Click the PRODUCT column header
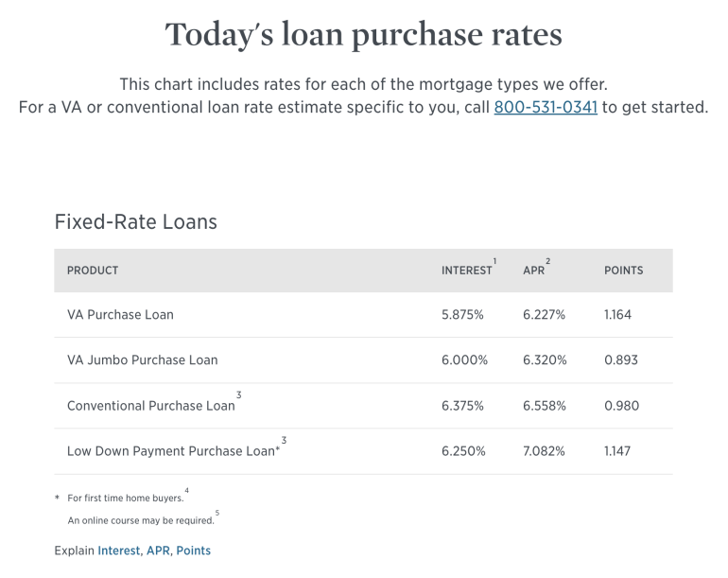Image resolution: width=728 pixels, height=578 pixels. 93,271
